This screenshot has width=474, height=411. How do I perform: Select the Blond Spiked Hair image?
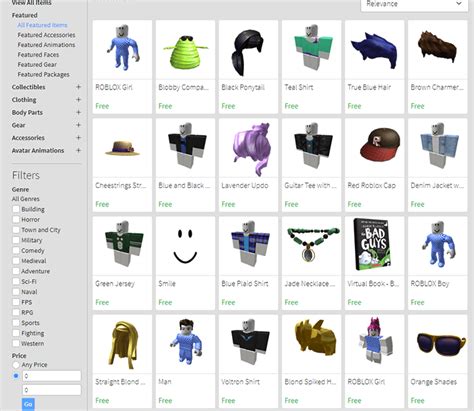311,344
